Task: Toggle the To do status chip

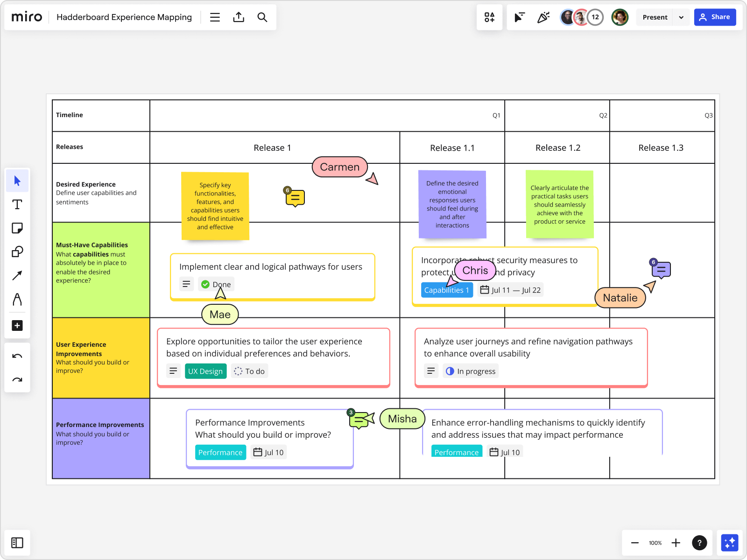Action: [249, 371]
